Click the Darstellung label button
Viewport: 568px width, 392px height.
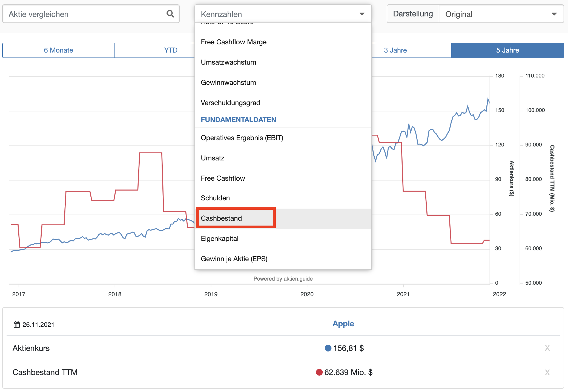[413, 14]
